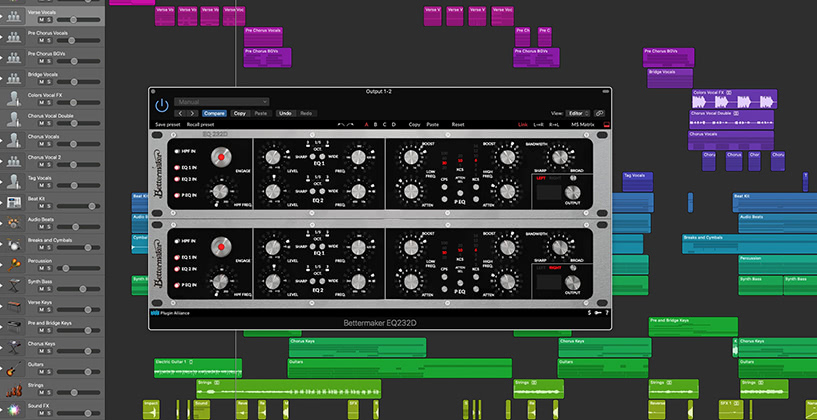817x420 pixels.
Task: Solo the Pre Chorus Vocals track
Action: [x=49, y=41]
